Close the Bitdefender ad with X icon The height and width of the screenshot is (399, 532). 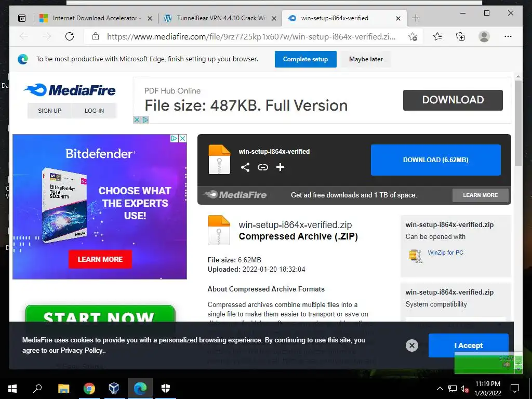click(183, 138)
